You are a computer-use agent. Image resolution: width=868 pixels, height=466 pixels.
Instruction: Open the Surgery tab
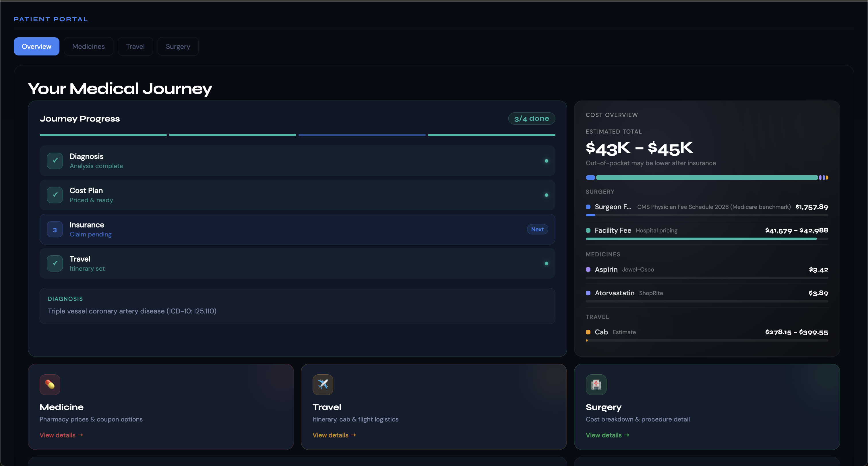pyautogui.click(x=178, y=47)
